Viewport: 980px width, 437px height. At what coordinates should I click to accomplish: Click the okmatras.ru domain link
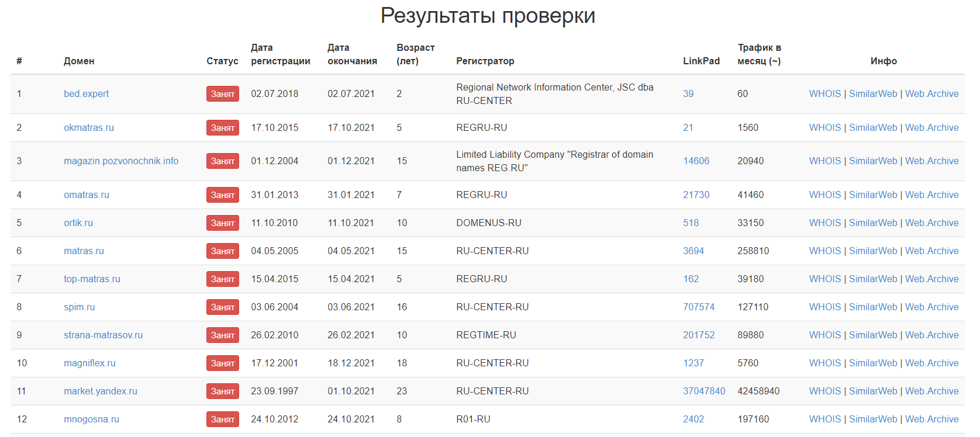point(89,127)
